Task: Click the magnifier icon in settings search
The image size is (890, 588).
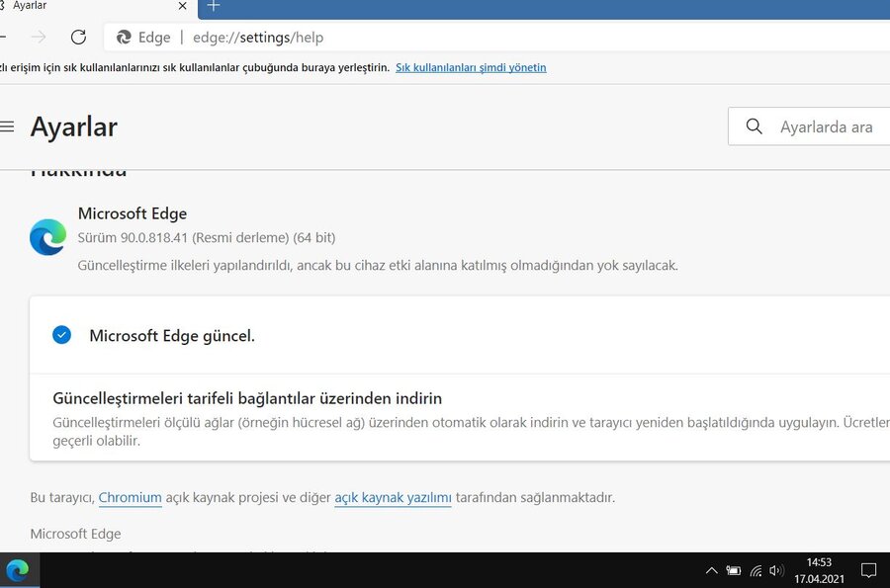Action: point(754,126)
